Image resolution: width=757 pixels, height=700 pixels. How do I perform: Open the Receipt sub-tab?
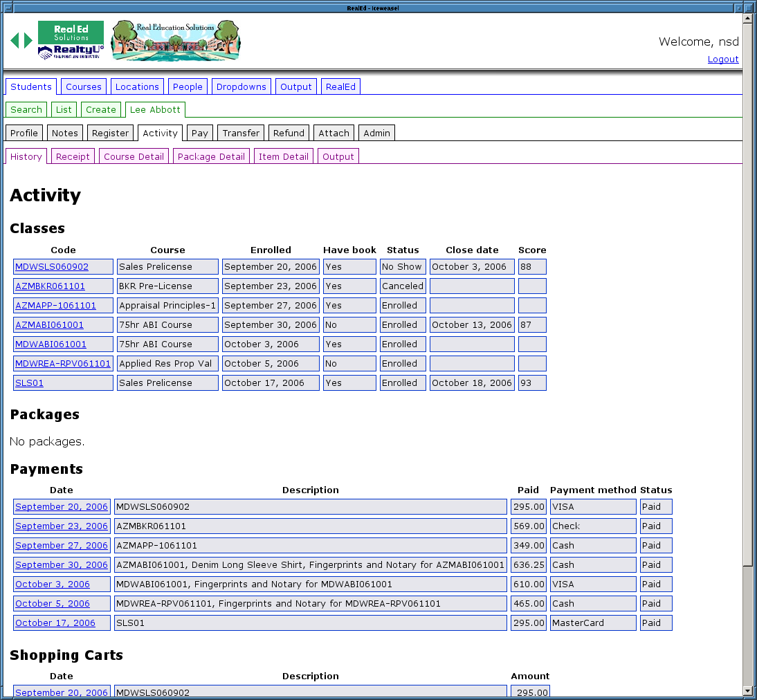click(x=73, y=156)
